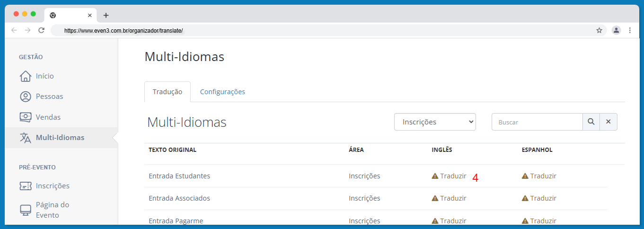Click the Vendas money icon

(x=26, y=117)
